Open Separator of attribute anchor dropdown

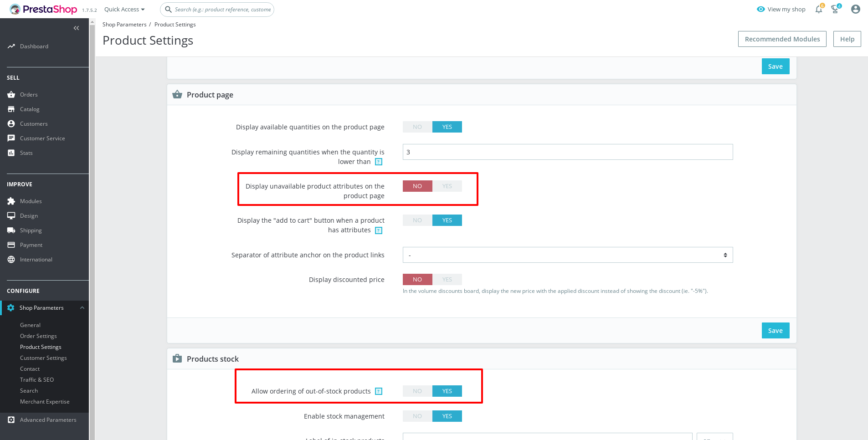[568, 255]
